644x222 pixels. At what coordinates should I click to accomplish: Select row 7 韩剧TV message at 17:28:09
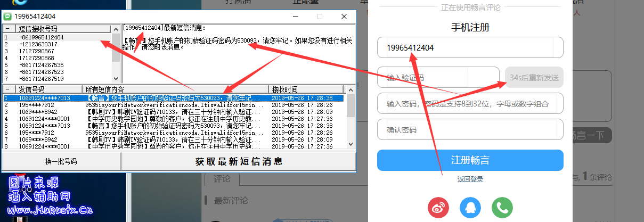pos(174,139)
